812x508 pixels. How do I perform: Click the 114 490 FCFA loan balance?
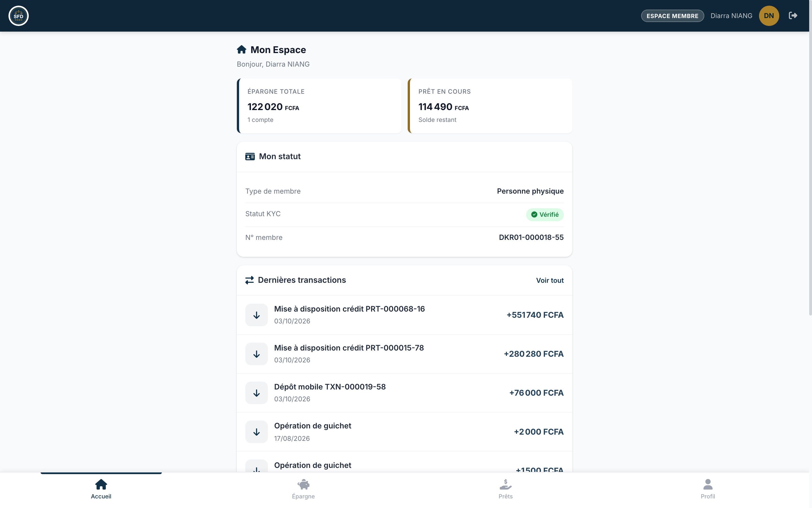[x=443, y=107]
